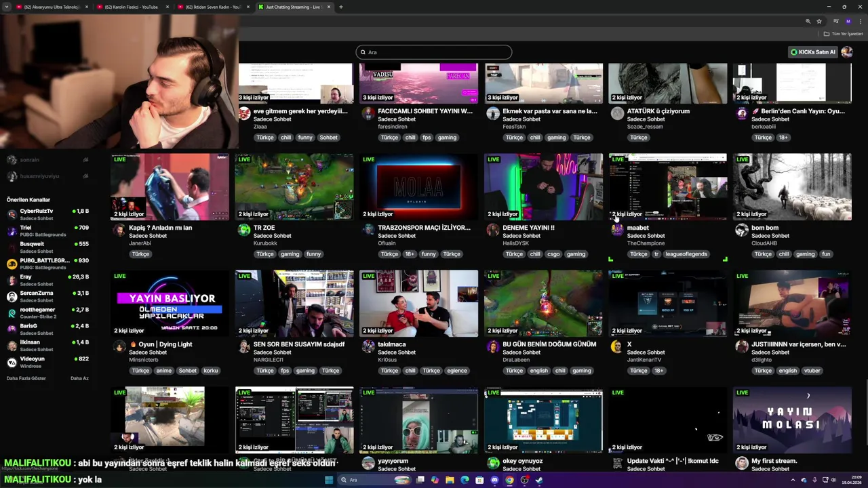Screen dimensions: 868x488
Task: Open channel name TheChampione
Action: point(646,243)
